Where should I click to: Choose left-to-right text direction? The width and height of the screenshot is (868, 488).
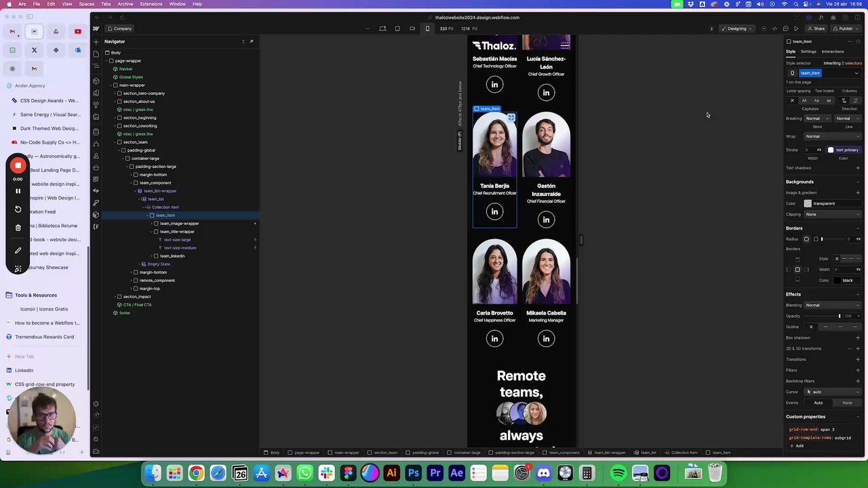844,100
